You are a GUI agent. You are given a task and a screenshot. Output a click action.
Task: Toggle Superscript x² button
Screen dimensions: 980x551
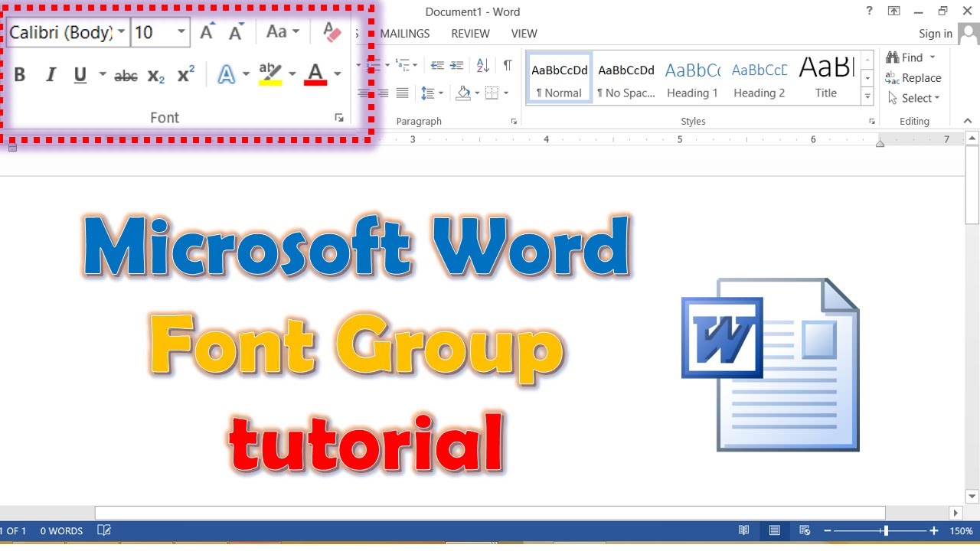click(x=186, y=74)
